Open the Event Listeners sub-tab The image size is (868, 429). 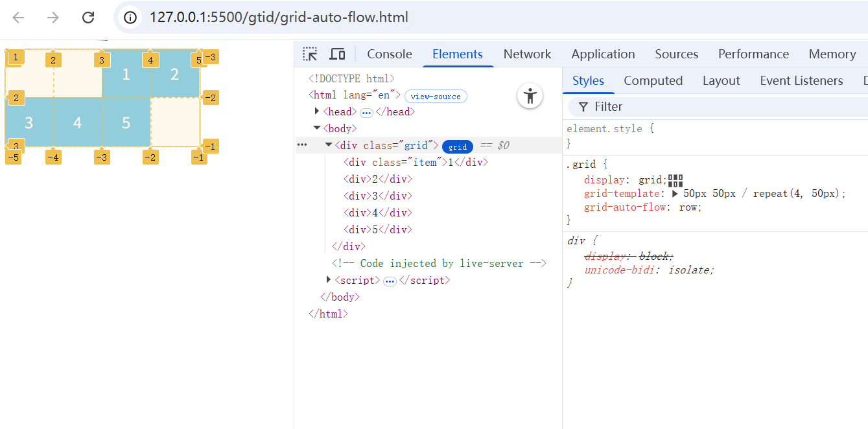(x=801, y=80)
